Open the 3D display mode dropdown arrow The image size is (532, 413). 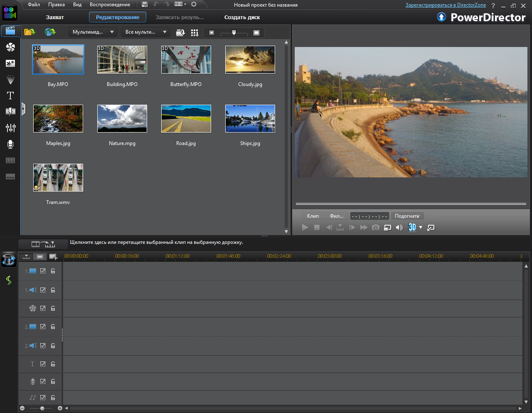[x=421, y=227]
